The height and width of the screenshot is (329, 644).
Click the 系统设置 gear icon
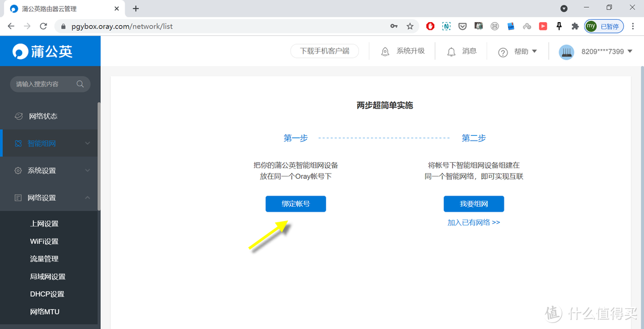18,170
